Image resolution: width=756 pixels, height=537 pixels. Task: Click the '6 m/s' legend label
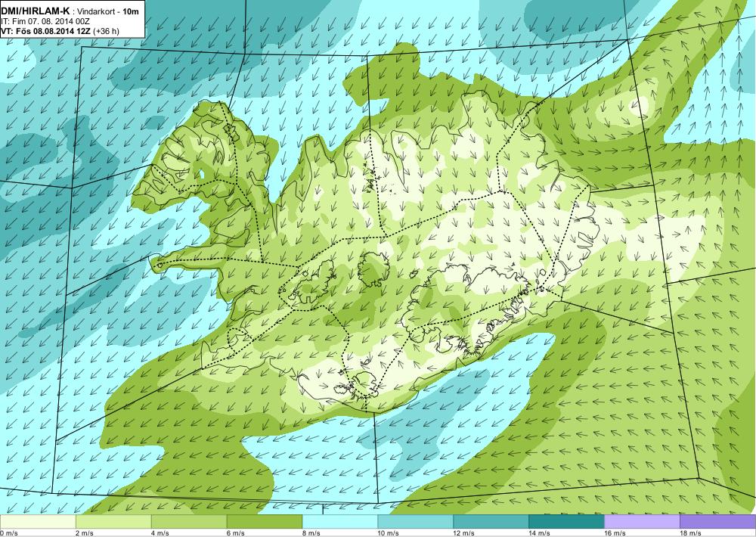click(236, 533)
